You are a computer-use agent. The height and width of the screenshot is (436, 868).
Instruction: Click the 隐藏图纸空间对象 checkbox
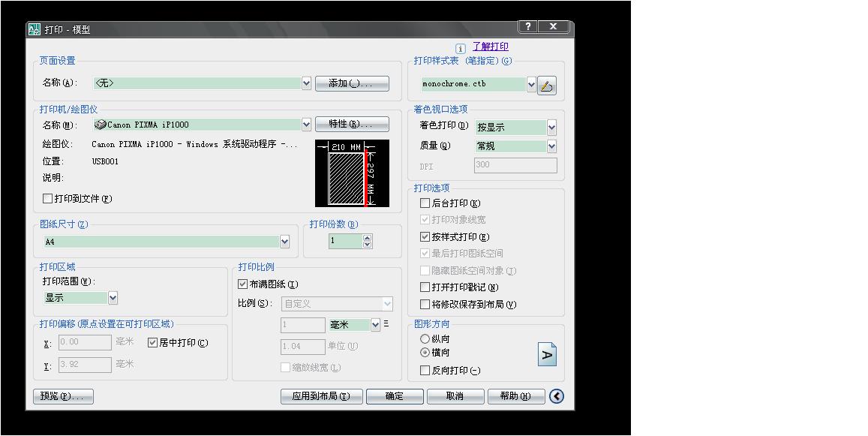click(425, 271)
